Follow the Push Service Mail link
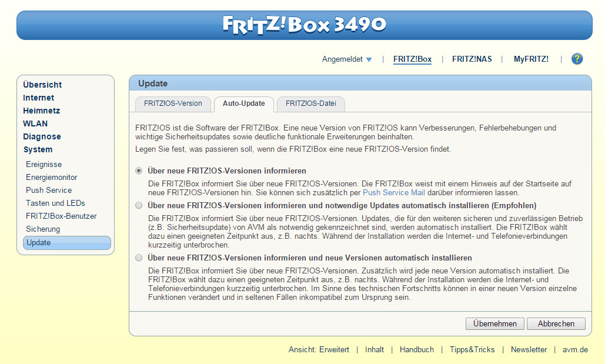Screen dimensions: 605x364 click(393, 193)
